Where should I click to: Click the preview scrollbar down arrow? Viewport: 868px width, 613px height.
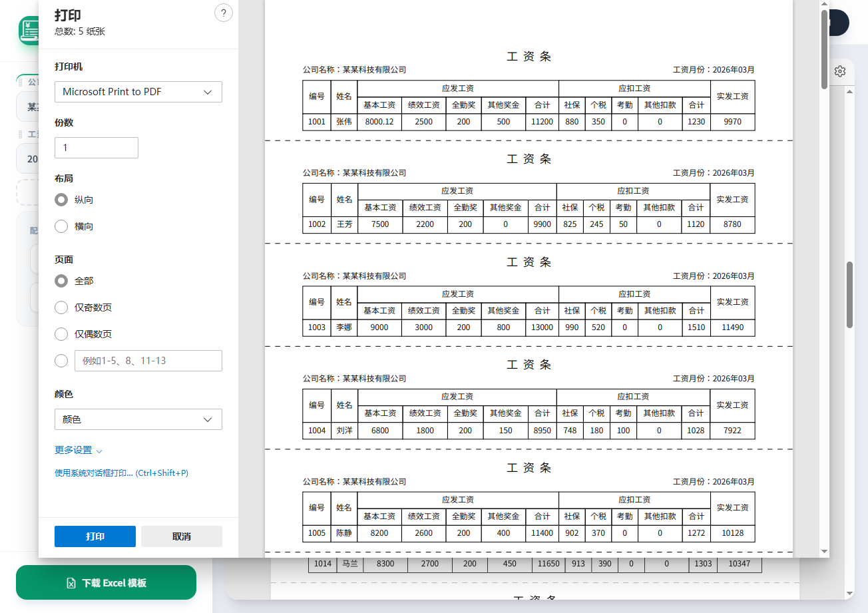coord(825,551)
